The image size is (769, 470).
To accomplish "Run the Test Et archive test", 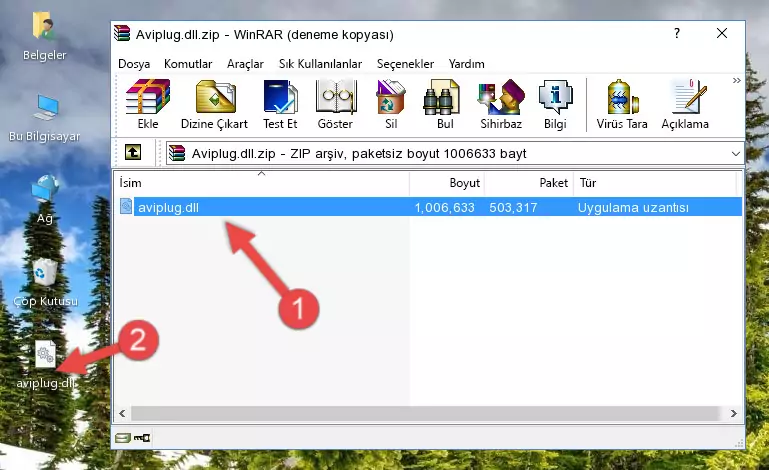I will click(280, 104).
